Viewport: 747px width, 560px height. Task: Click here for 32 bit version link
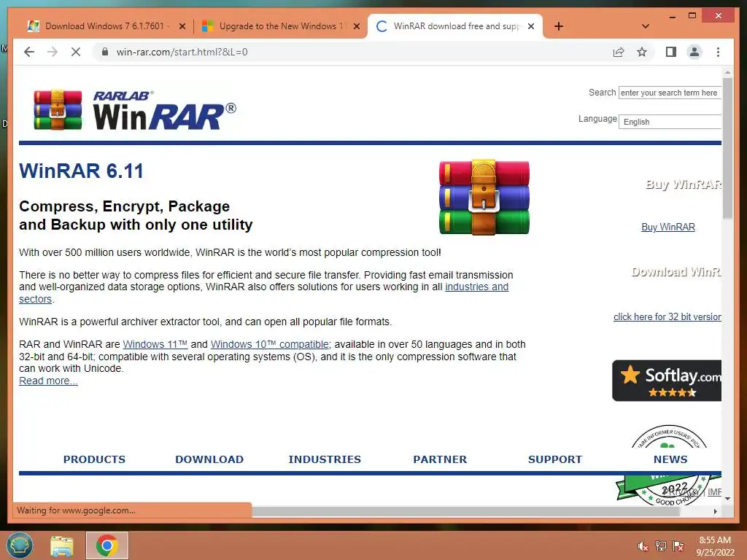pyautogui.click(x=667, y=316)
